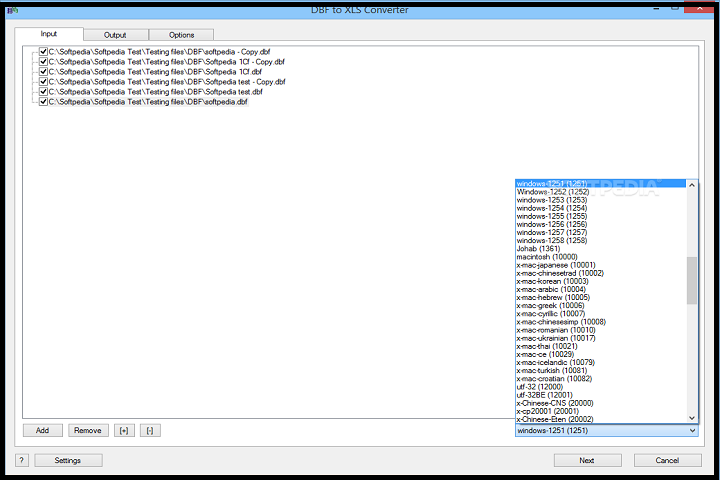Open help with the ? button
Viewport: 720px width, 480px height.
click(21, 461)
